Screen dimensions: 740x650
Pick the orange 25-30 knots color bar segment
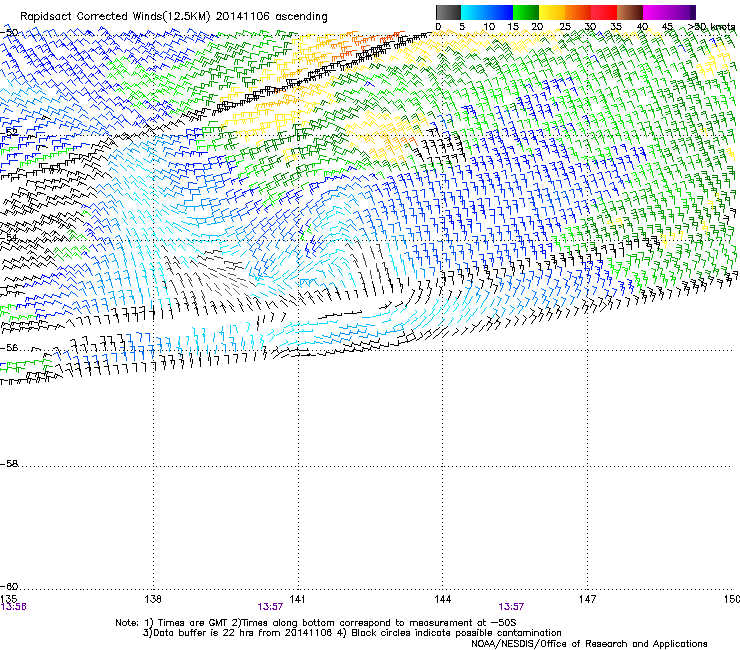[578, 12]
